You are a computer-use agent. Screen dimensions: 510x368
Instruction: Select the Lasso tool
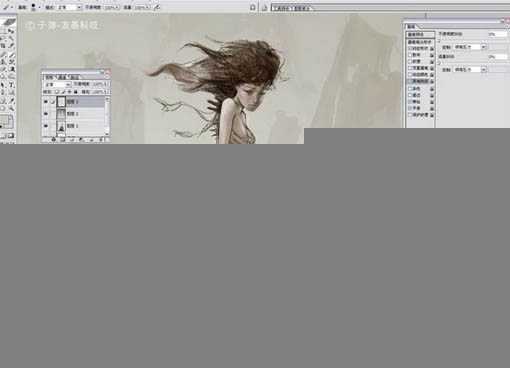pyautogui.click(x=4, y=38)
